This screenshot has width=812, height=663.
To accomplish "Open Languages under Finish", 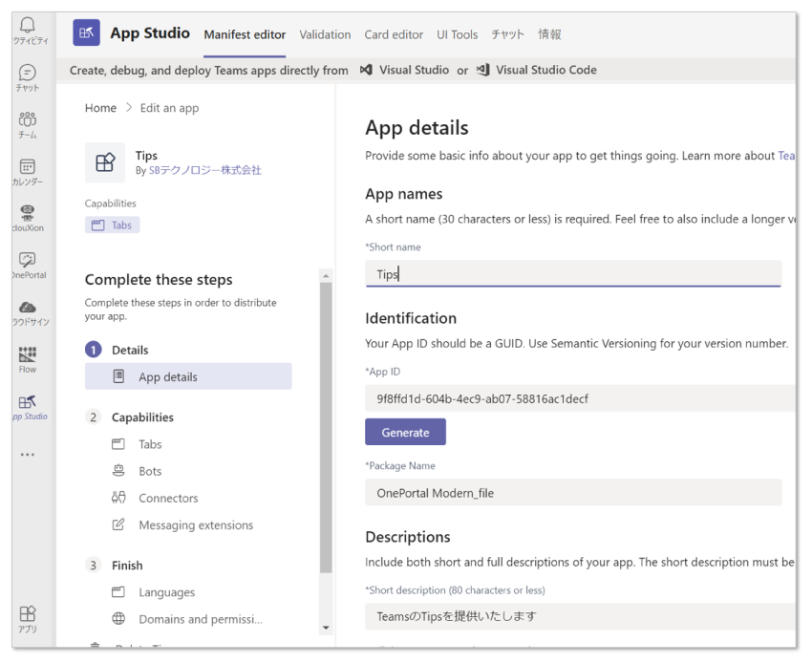I will tap(167, 592).
